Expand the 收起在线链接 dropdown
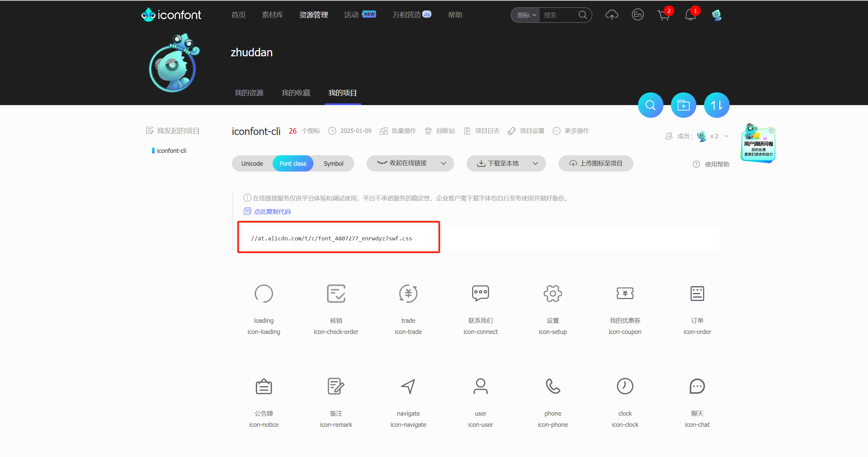The width and height of the screenshot is (868, 457). click(x=443, y=163)
